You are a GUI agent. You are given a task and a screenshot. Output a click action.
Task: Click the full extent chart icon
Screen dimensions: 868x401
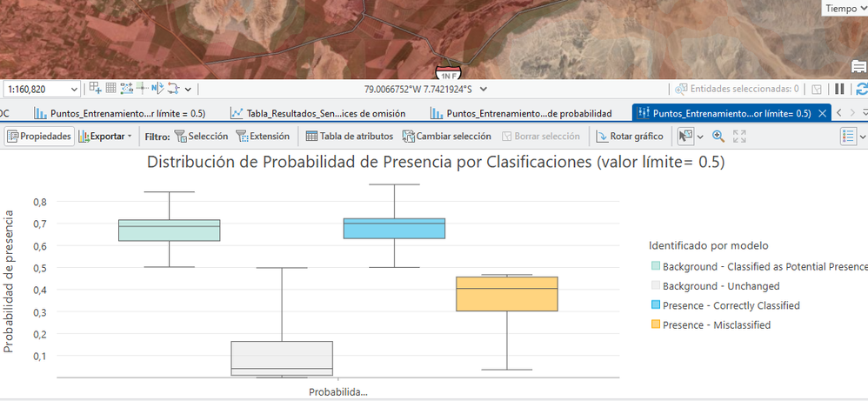[739, 136]
